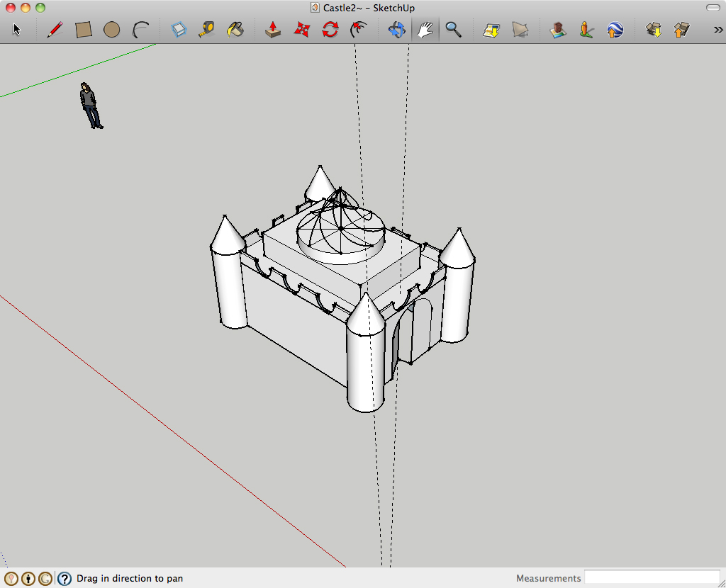Toggle toolbar visibility with title bar pill
The width and height of the screenshot is (726, 588).
pyautogui.click(x=713, y=8)
